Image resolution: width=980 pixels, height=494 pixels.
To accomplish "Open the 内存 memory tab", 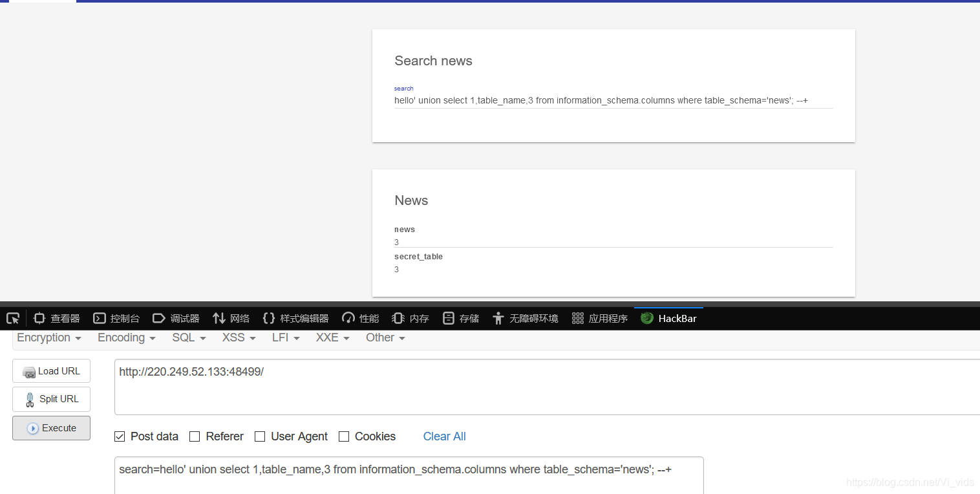I will 410,318.
